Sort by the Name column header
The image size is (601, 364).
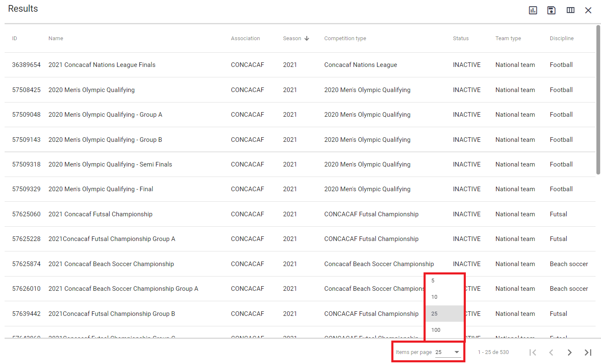tap(56, 38)
